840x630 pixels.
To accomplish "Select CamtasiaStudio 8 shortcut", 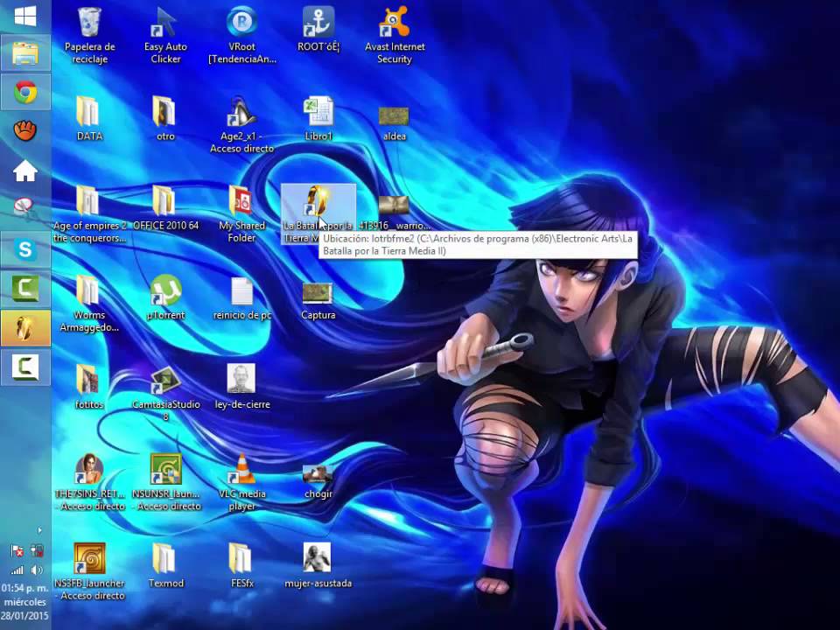I will point(165,393).
